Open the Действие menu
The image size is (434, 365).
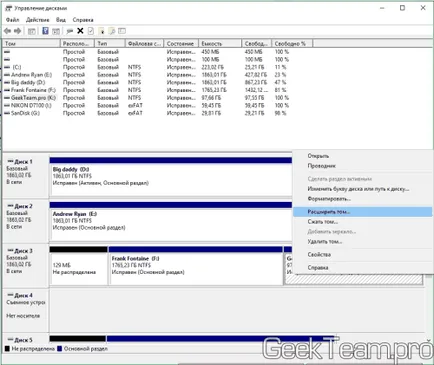point(38,20)
